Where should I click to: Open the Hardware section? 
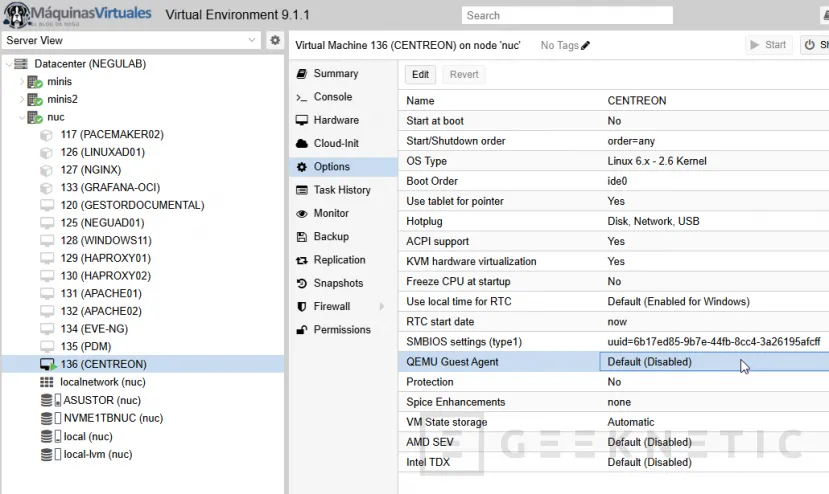(x=344, y=120)
